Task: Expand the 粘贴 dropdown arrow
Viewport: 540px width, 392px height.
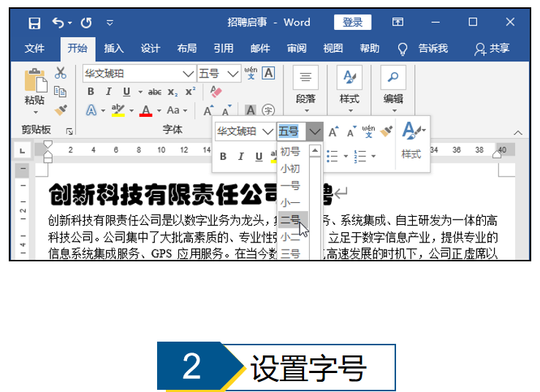Action: click(x=36, y=112)
